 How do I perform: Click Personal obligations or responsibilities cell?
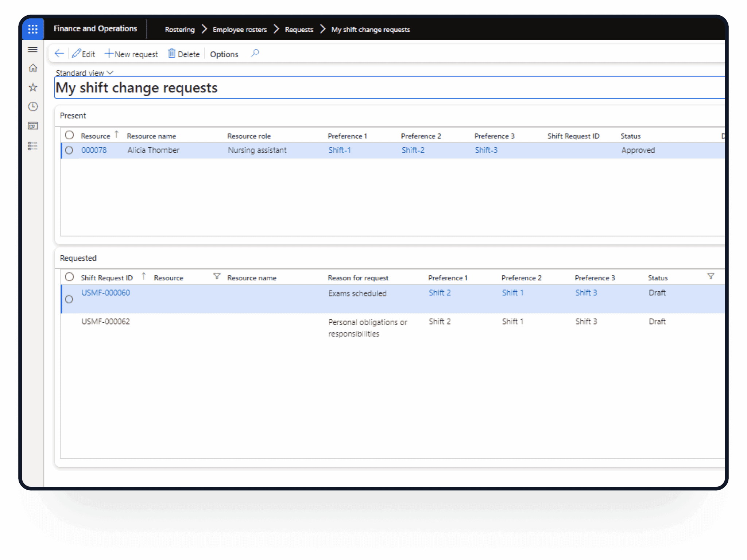[368, 328]
